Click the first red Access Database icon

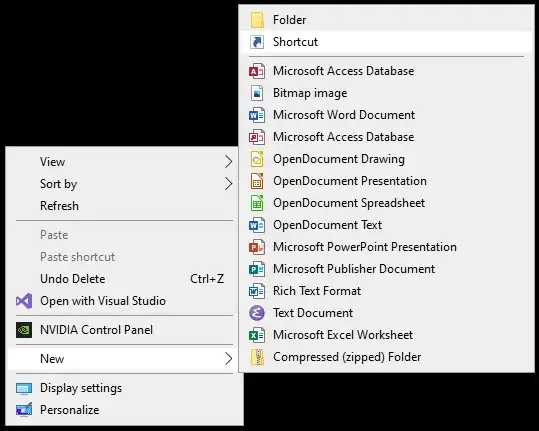pos(257,71)
